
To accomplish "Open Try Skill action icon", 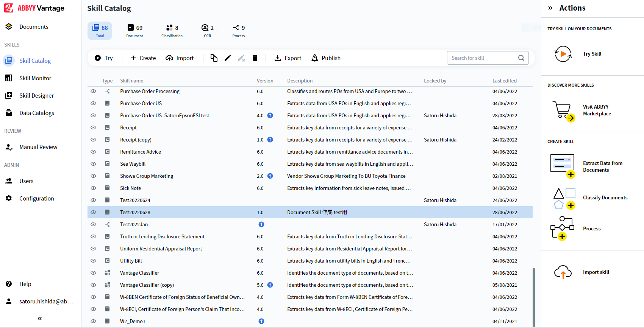I will tap(563, 54).
